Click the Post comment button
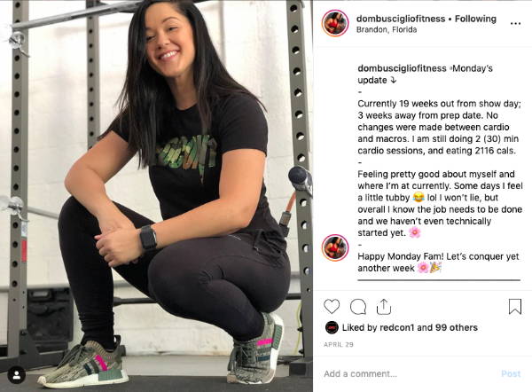 tap(511, 373)
